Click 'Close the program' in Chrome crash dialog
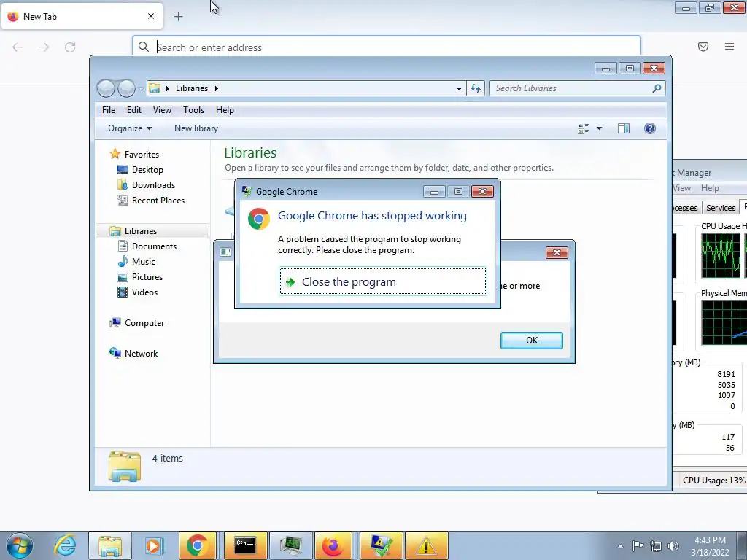This screenshot has width=747, height=560. (382, 281)
